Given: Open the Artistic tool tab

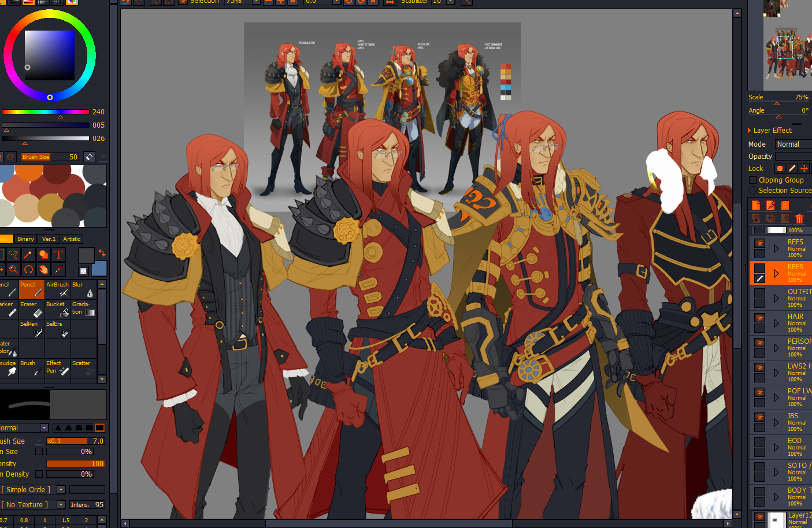Looking at the screenshot, I should (x=72, y=239).
